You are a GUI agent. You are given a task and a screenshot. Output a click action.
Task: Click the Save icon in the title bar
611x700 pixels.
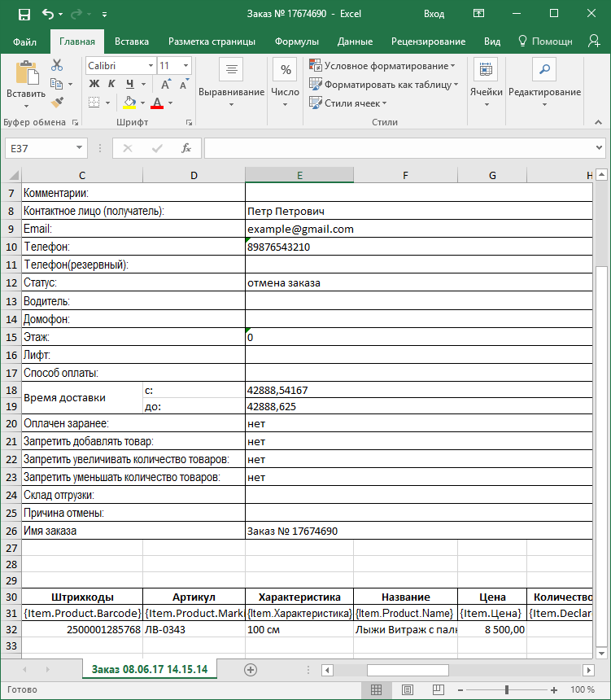click(x=24, y=15)
